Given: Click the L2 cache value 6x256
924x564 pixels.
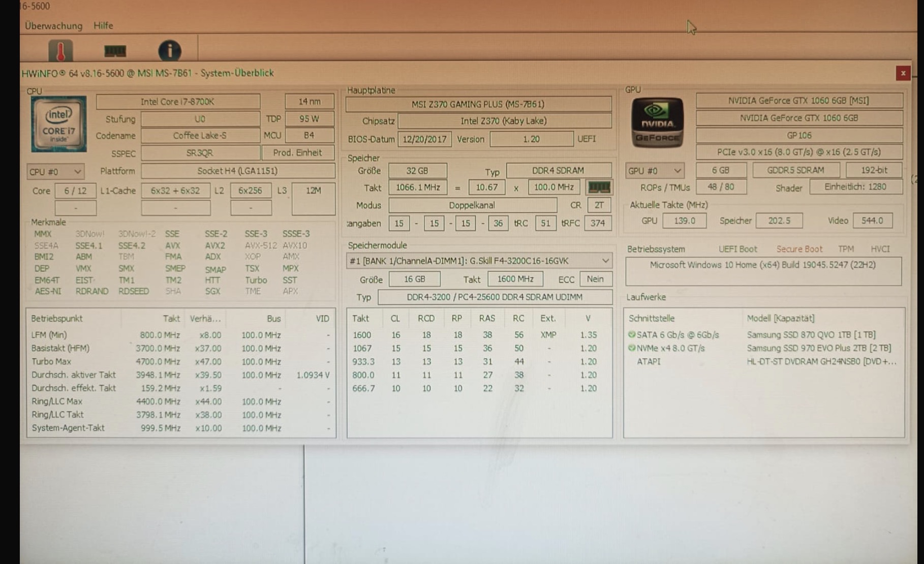Looking at the screenshot, I should click(x=251, y=191).
